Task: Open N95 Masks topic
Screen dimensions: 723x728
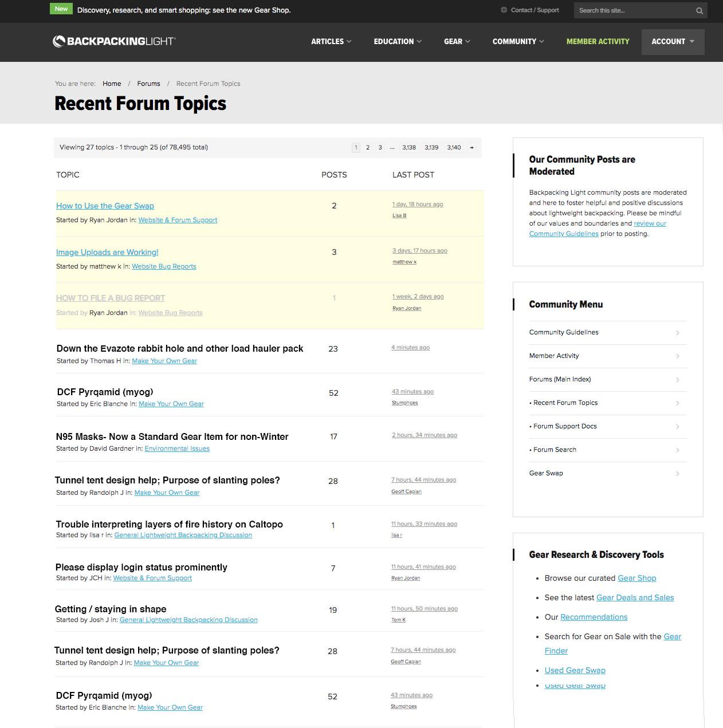Action: tap(172, 436)
